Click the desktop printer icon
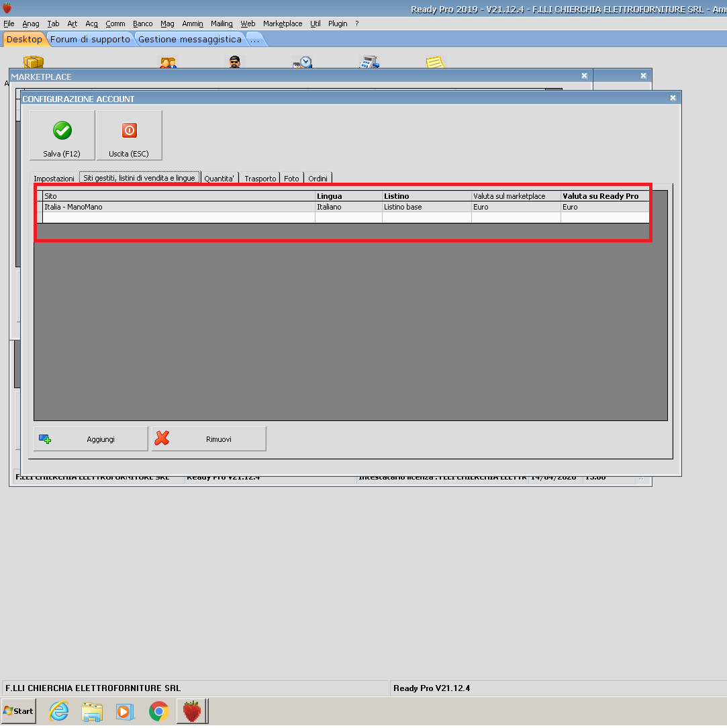The height and width of the screenshot is (728, 727). coord(369,62)
